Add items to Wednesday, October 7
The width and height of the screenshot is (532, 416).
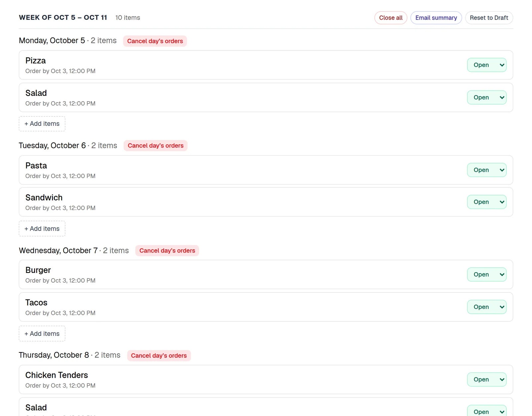(x=42, y=334)
